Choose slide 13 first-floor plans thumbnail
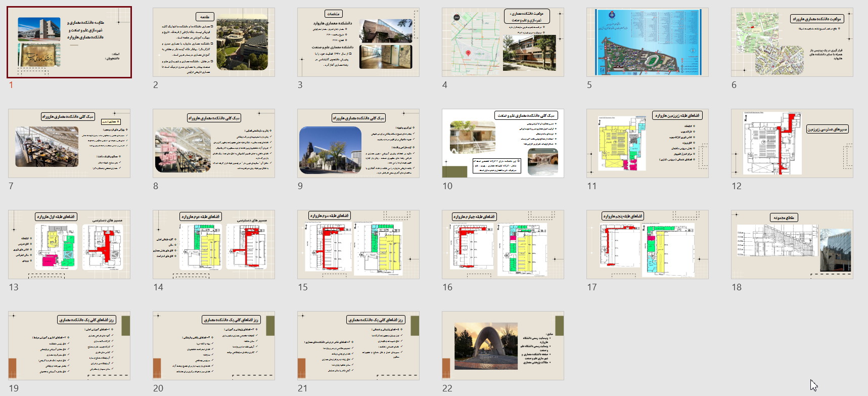This screenshot has height=396, width=868. click(x=69, y=245)
